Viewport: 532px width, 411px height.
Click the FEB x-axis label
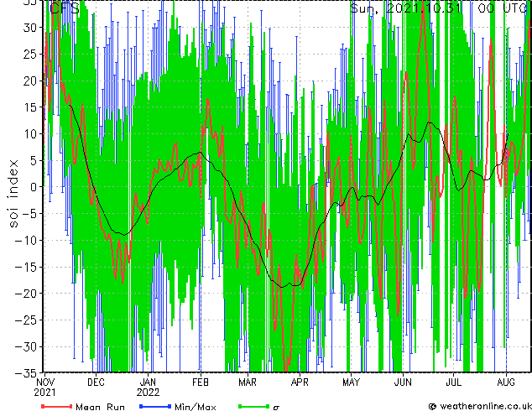coord(201,382)
